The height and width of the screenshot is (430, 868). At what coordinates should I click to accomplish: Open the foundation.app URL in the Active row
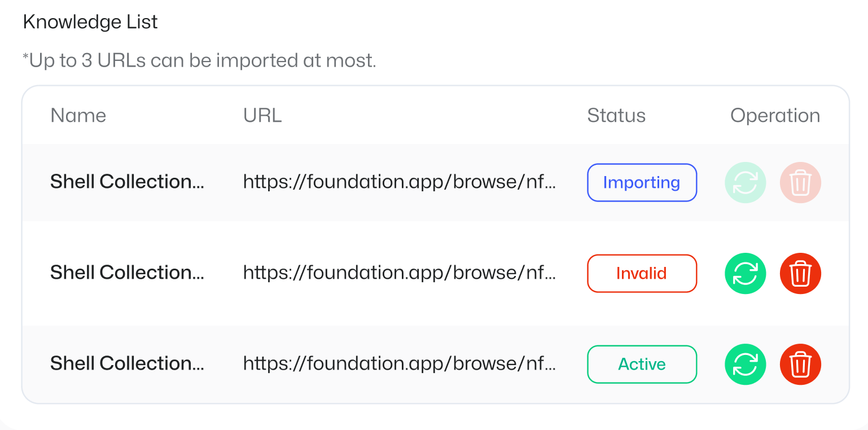click(399, 363)
